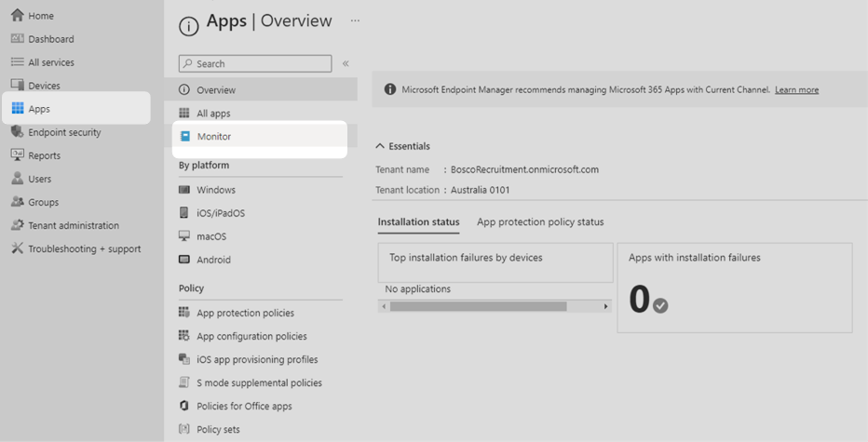Click the macOS desktop icon

(x=184, y=236)
